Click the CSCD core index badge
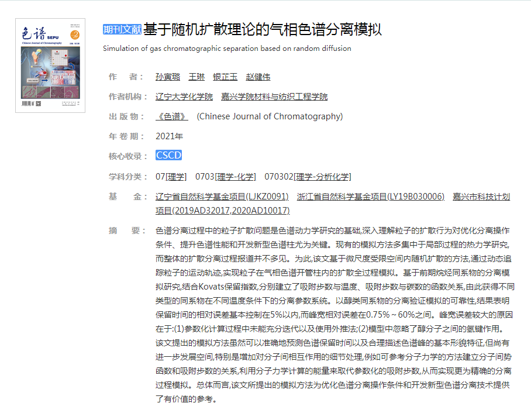Image resolution: width=531 pixels, height=420 pixels. (x=169, y=155)
